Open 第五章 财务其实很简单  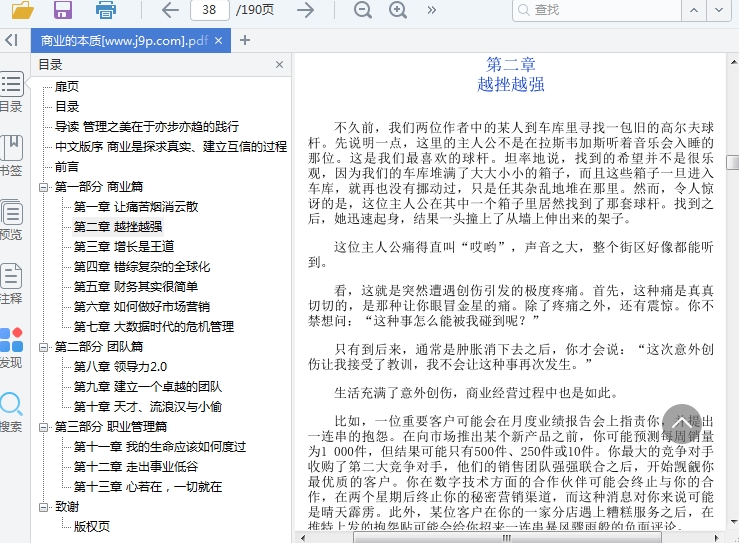tap(136, 287)
